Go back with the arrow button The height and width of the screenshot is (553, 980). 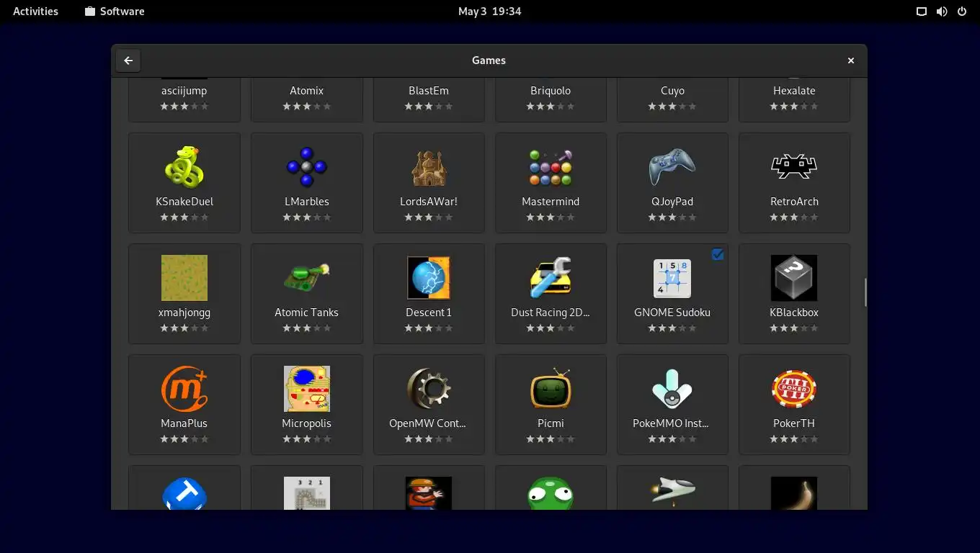pos(128,60)
